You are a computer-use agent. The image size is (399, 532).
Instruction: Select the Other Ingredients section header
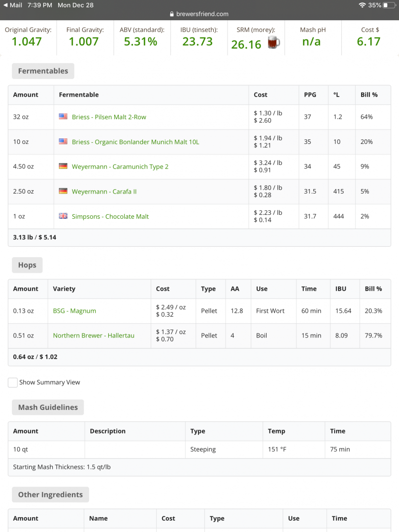pyautogui.click(x=50, y=495)
